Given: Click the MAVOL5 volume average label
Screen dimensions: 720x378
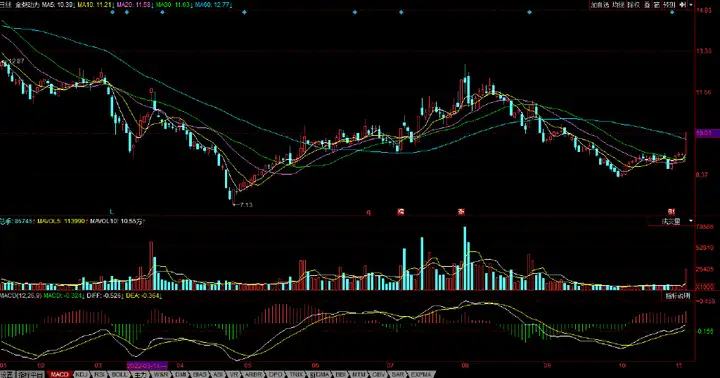Looking at the screenshot, I should [x=61, y=221].
